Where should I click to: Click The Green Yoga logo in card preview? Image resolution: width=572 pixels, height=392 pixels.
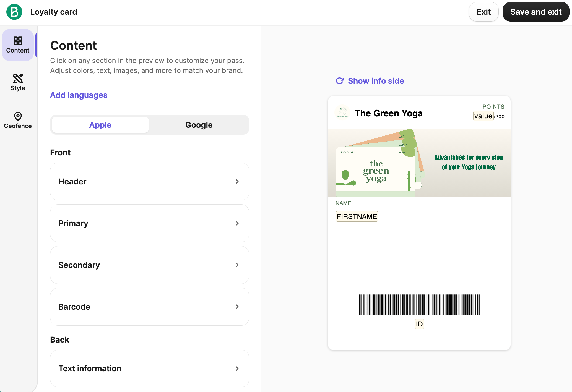(x=342, y=113)
